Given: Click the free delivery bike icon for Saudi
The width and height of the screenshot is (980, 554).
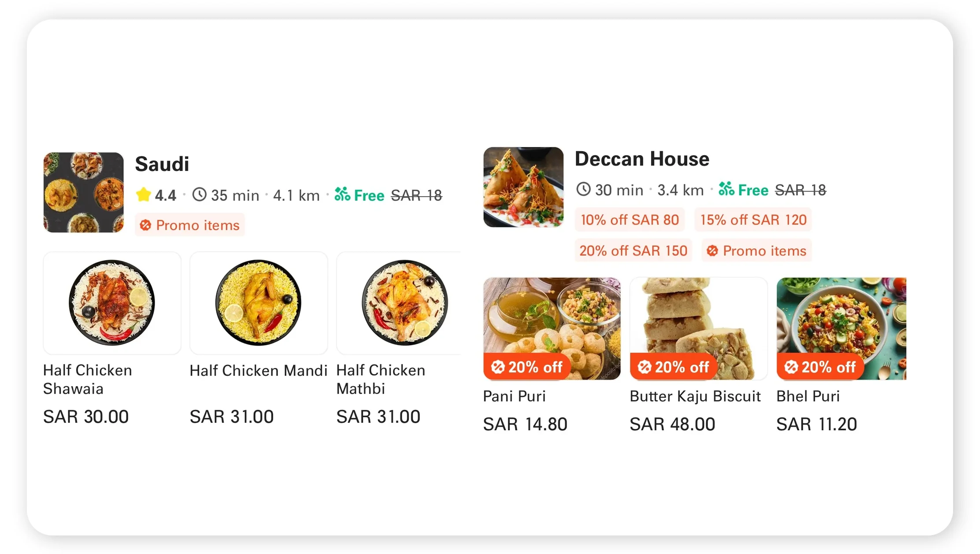Looking at the screenshot, I should coord(342,194).
